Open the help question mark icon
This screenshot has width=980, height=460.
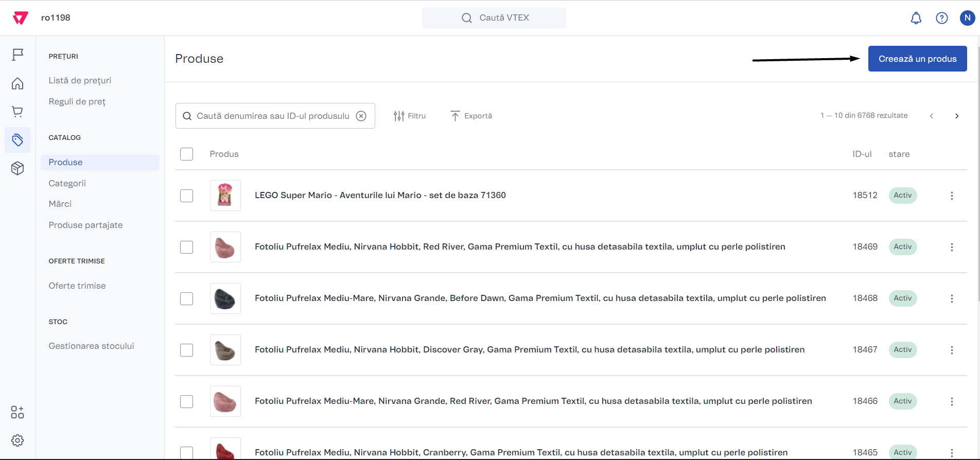pos(941,18)
